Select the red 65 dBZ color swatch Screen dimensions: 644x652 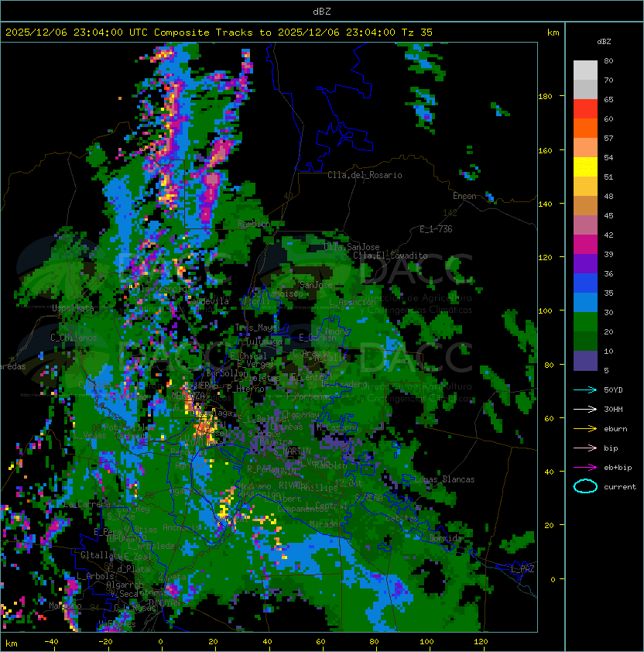point(585,109)
